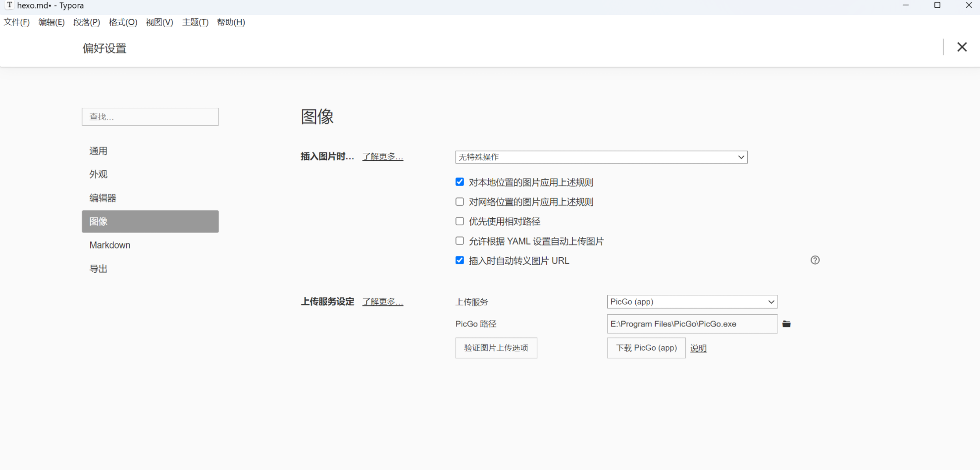Click the 插入图片时... label

pos(327,157)
